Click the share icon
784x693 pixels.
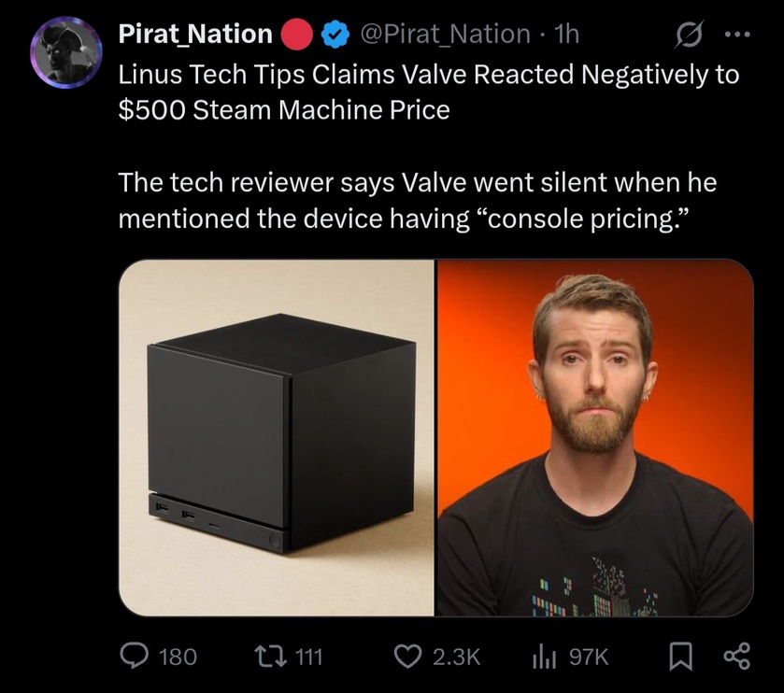tap(737, 657)
